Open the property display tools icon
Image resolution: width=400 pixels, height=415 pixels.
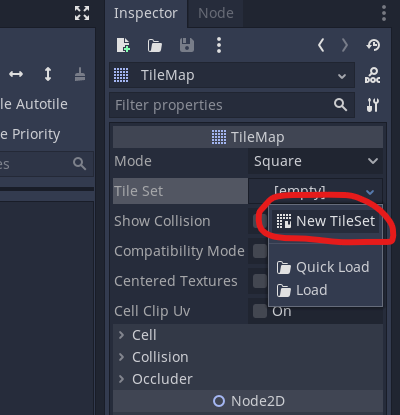373,105
